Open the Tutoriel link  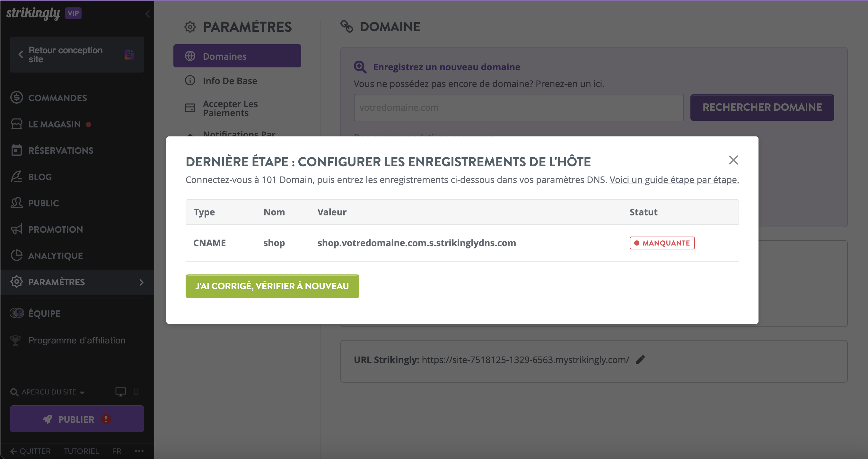81,451
